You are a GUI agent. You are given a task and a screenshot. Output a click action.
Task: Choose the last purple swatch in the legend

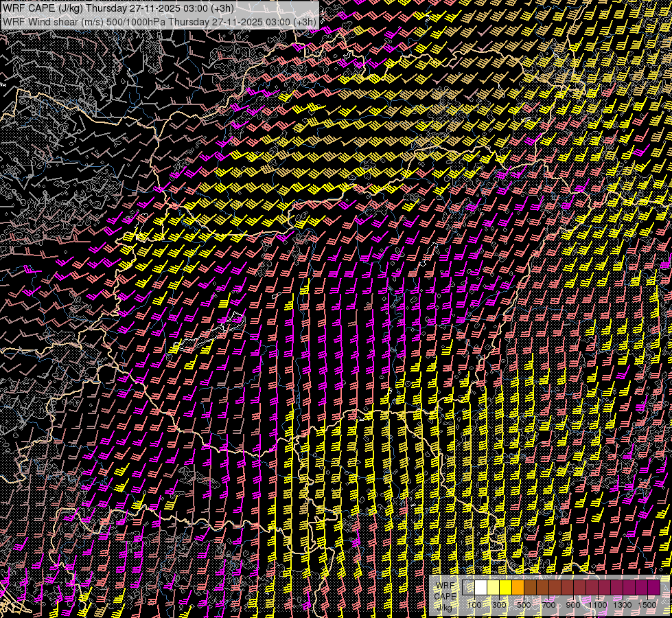pos(653,588)
